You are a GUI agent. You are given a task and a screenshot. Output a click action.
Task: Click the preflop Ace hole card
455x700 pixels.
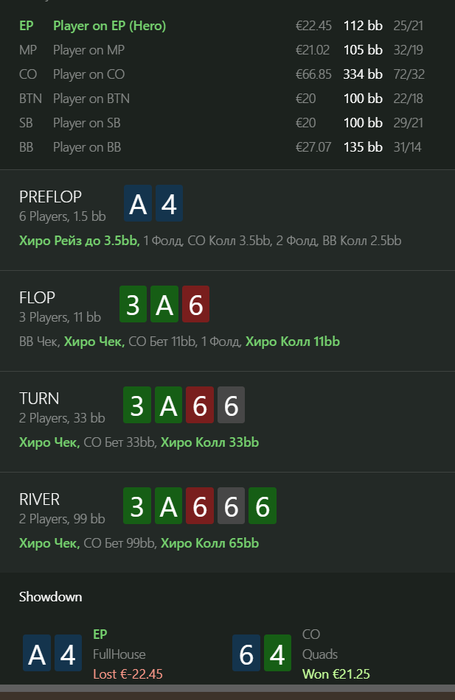coord(138,204)
